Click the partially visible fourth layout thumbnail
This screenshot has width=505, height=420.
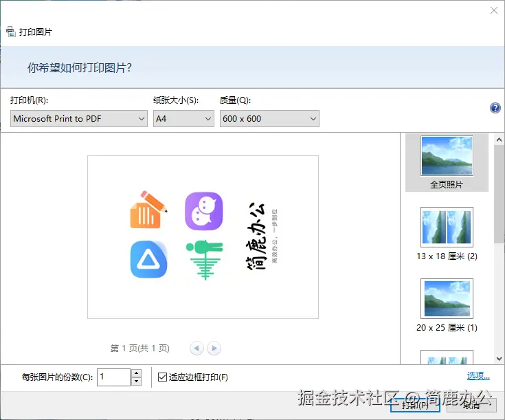click(x=447, y=357)
